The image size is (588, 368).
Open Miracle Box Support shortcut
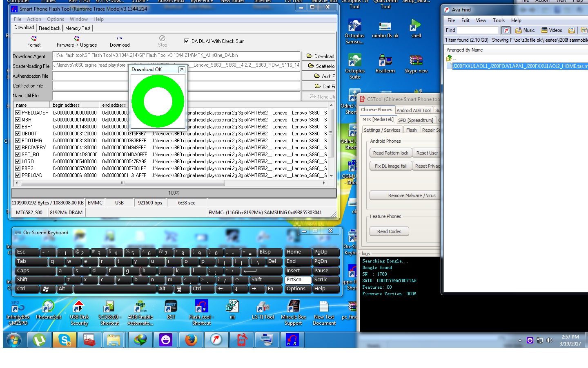(294, 313)
